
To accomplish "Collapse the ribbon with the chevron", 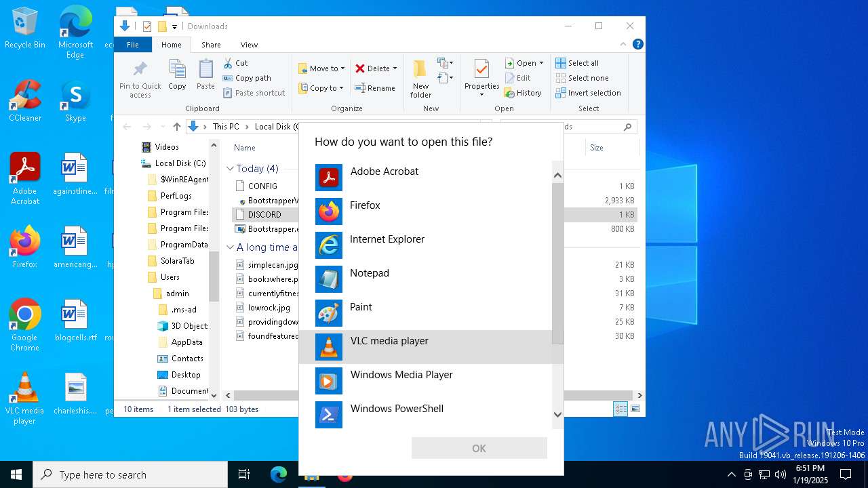I will click(623, 44).
